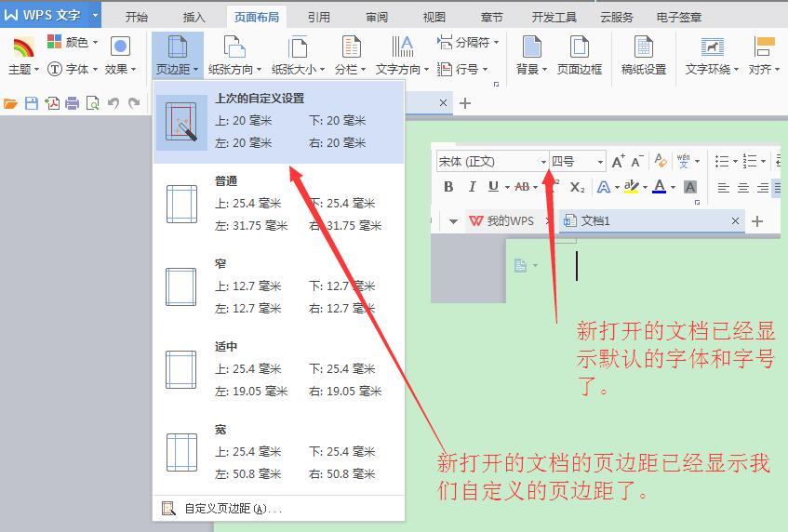
Task: Click the 背景 page background icon
Action: tap(531, 47)
